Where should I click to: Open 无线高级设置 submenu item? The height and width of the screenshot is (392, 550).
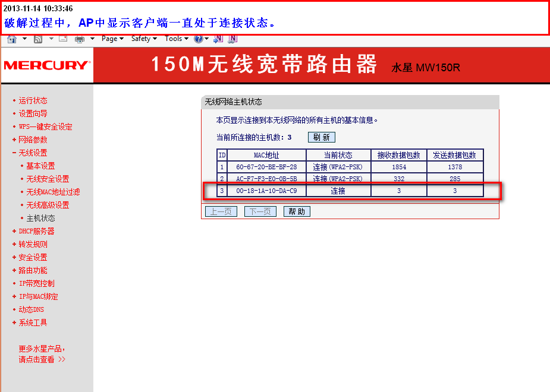click(x=48, y=205)
